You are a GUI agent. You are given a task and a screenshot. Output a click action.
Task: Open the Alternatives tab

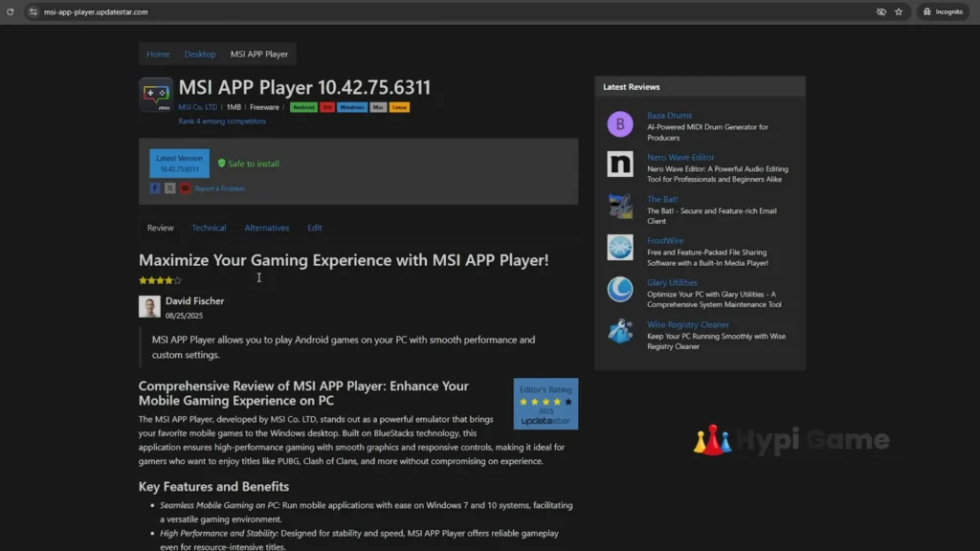tap(267, 228)
